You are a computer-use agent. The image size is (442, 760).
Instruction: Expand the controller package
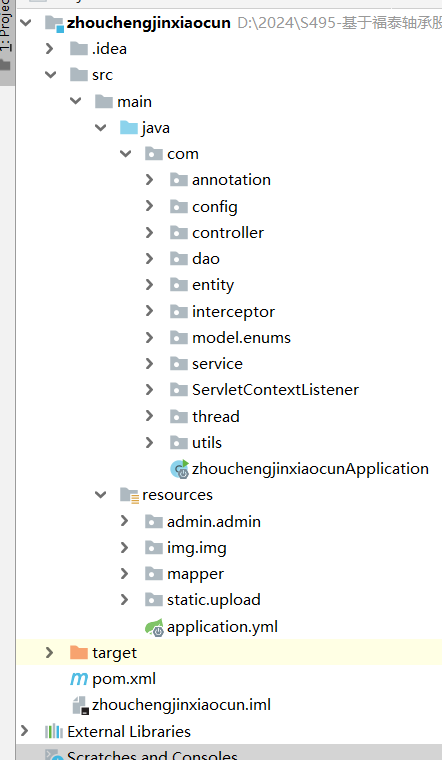click(150, 233)
